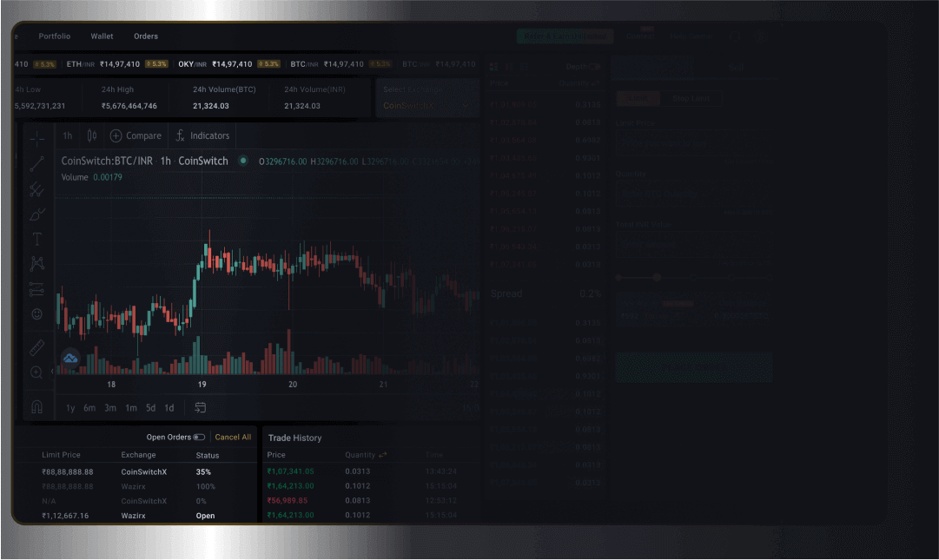Open the Indicators panel on the chart
Screen dimensions: 939x560
click(x=202, y=135)
